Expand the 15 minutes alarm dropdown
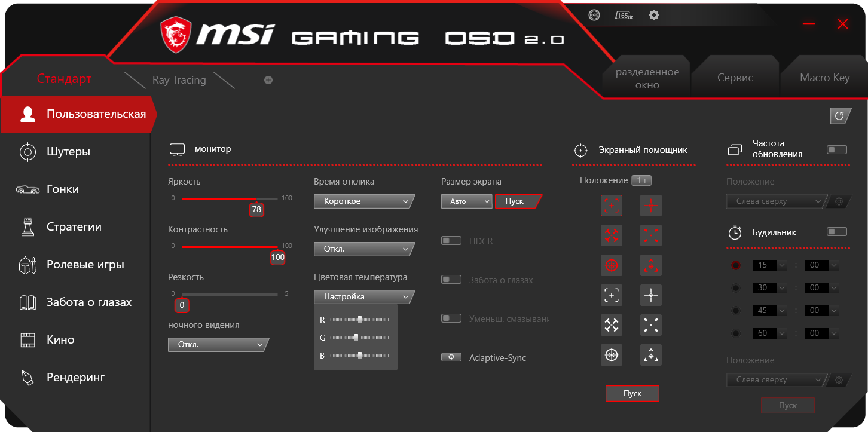 [x=770, y=265]
